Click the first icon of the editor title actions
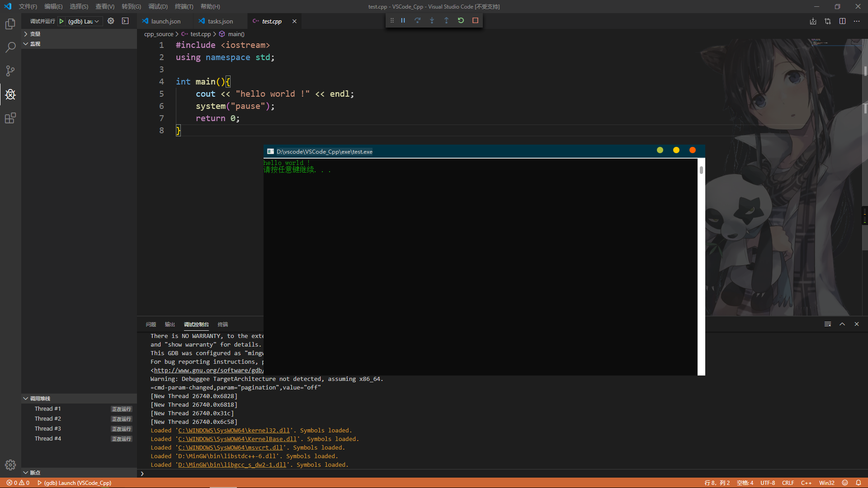868x488 pixels. tap(813, 21)
